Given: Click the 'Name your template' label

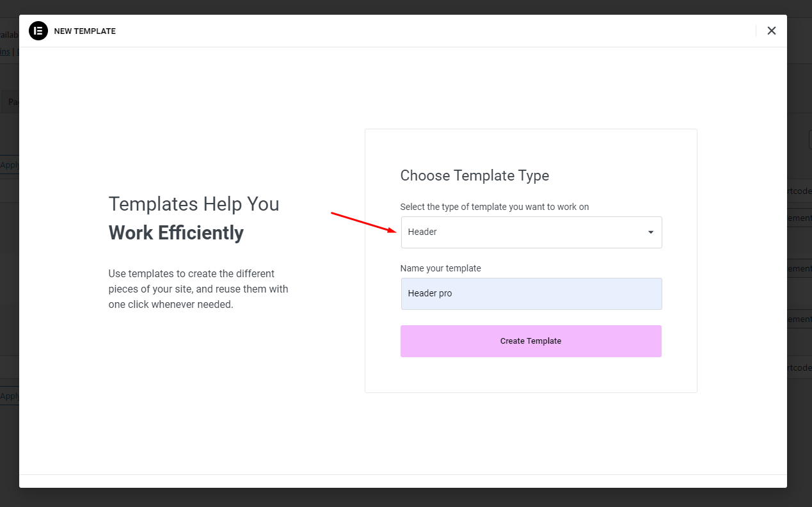Looking at the screenshot, I should (441, 268).
